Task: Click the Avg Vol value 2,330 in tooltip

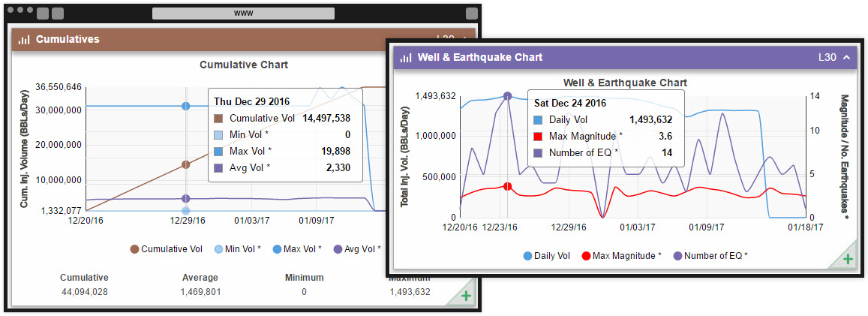Action: click(x=338, y=167)
